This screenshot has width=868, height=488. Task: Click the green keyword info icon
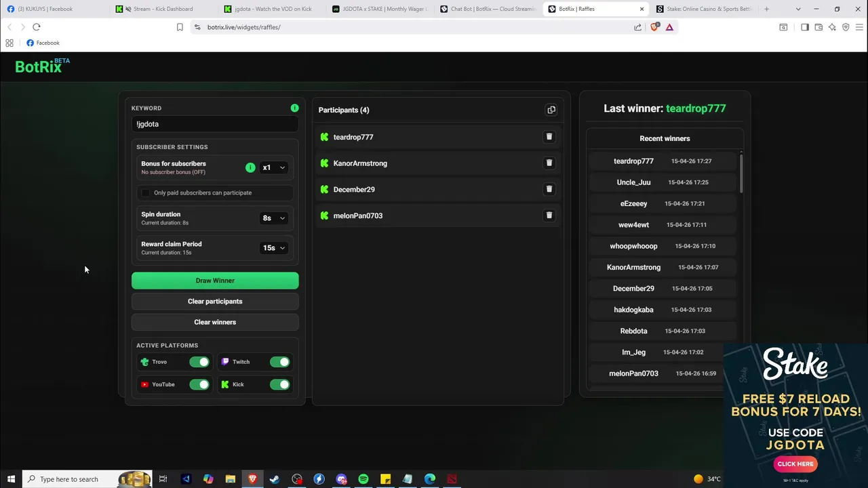[294, 108]
